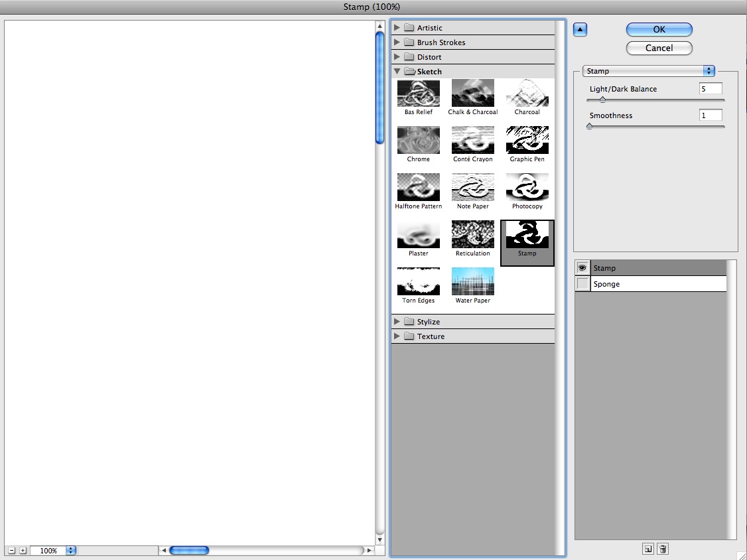Click the delete effect layer trash icon

663,549
